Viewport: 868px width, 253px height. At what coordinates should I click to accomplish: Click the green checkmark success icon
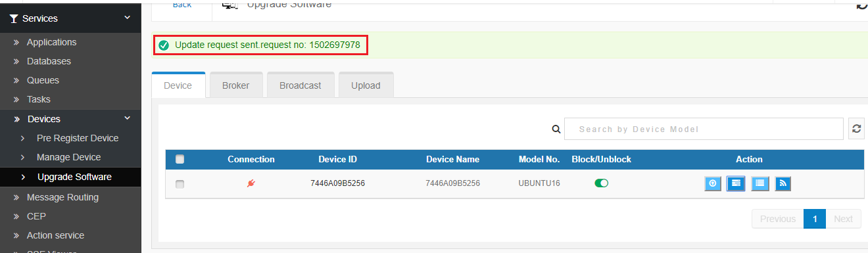point(164,45)
